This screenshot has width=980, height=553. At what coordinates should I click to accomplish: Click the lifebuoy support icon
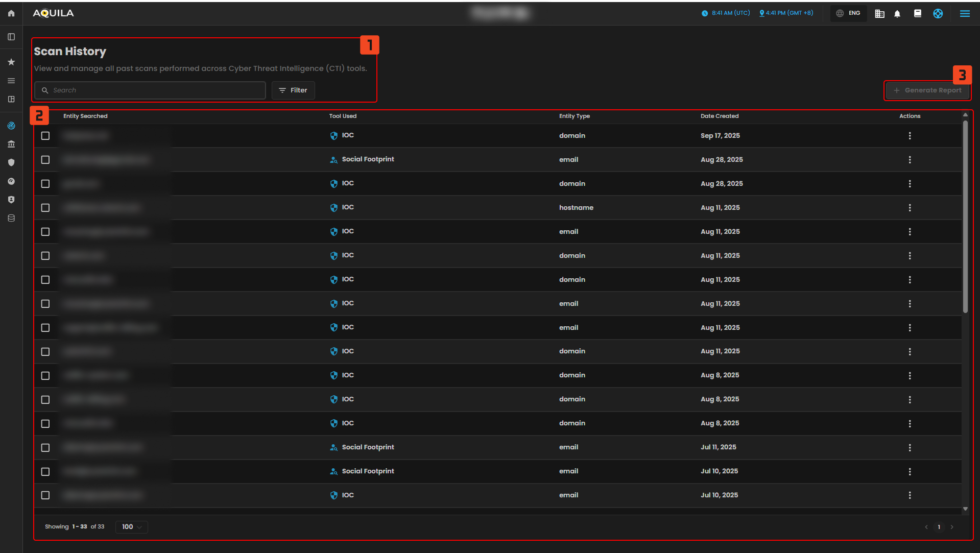(x=938, y=14)
